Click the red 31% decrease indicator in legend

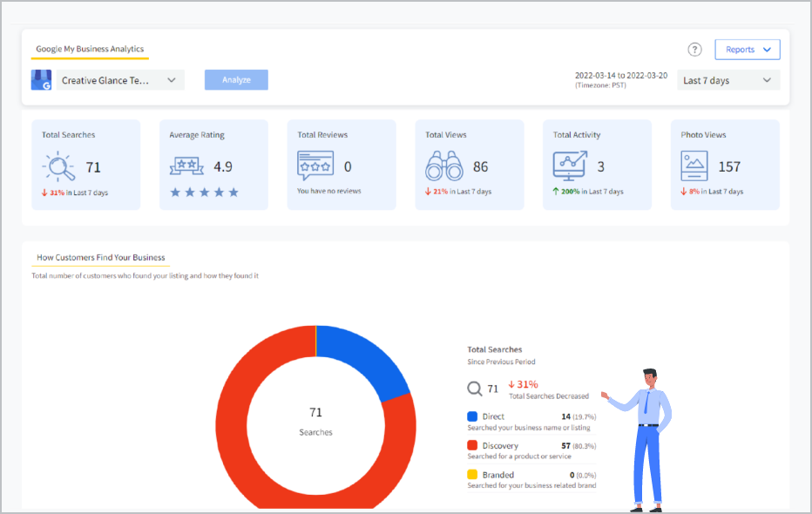click(x=523, y=384)
